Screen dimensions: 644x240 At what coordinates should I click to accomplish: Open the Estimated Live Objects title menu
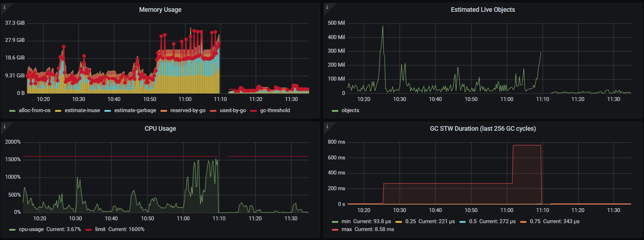(483, 10)
